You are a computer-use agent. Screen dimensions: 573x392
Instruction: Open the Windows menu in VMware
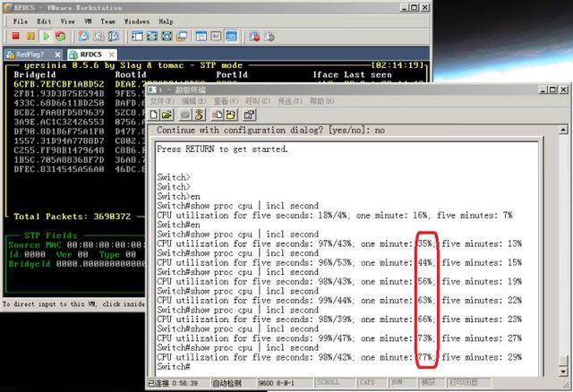pos(137,21)
